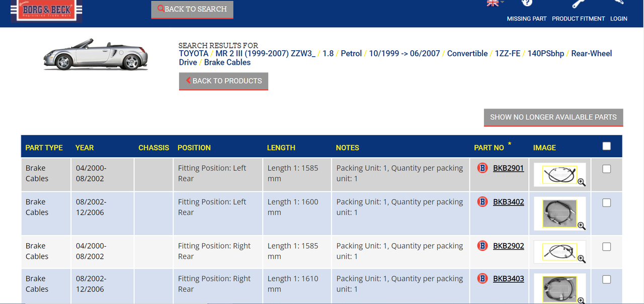
Task: Open BKB3403 cable product thumbnail
Action: click(x=559, y=288)
